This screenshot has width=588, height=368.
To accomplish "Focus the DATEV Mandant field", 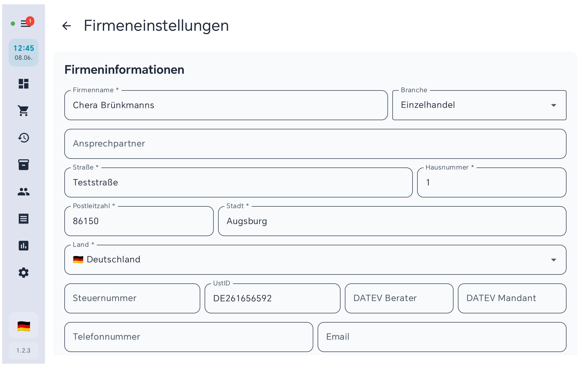I will [x=512, y=298].
